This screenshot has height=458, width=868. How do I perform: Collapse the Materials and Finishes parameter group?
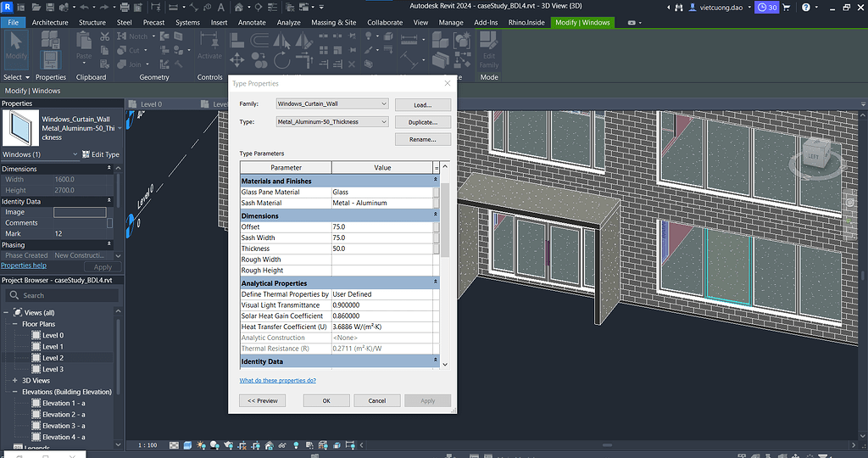pos(435,180)
